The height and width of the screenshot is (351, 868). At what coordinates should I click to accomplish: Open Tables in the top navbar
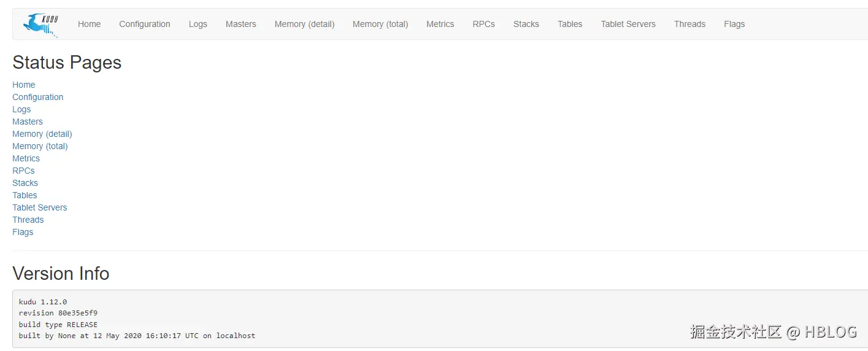coord(570,24)
